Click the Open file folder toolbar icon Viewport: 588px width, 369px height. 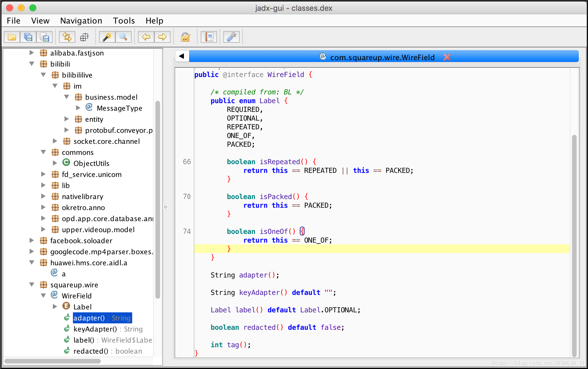tap(12, 37)
